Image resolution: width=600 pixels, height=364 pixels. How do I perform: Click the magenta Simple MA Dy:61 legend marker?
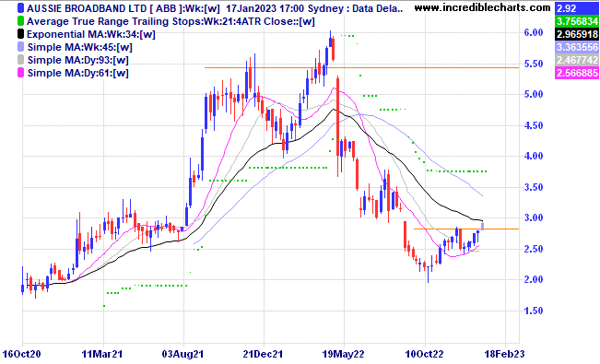(x=20, y=73)
